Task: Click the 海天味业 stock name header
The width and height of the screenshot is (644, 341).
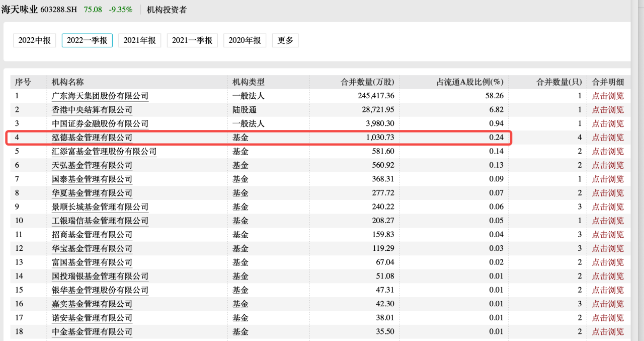Action: (20, 10)
